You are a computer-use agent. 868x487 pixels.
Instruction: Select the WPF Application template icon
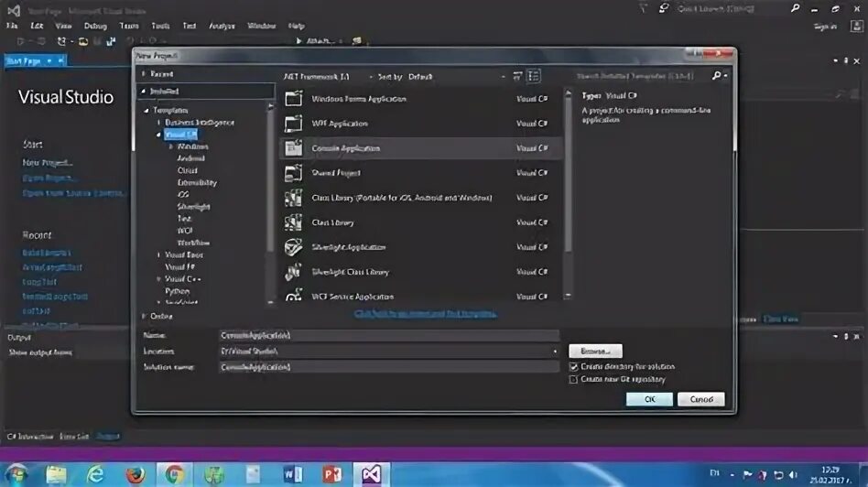coord(293,124)
